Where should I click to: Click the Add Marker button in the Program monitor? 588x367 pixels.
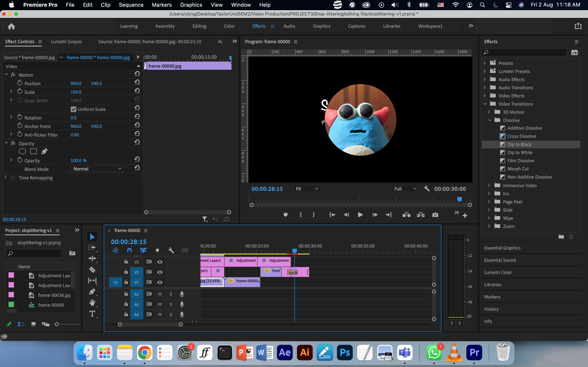(x=285, y=215)
